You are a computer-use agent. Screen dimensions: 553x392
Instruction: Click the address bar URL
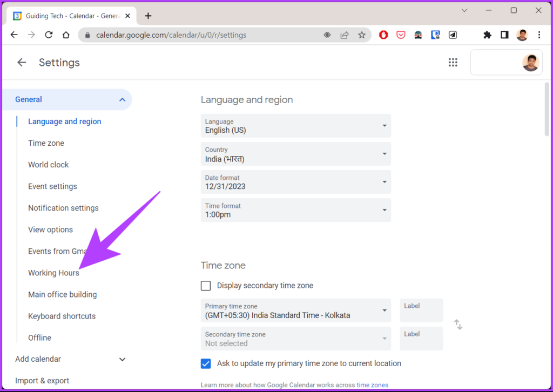[x=171, y=35]
